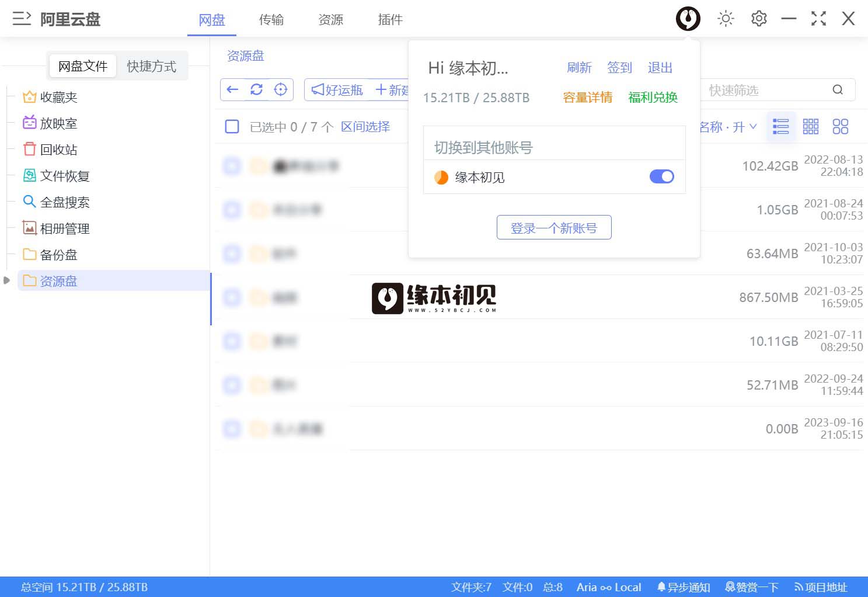Viewport: 868px width, 597px height.
Task: Click the 资源盘 breadcrumb
Action: pyautogui.click(x=245, y=55)
